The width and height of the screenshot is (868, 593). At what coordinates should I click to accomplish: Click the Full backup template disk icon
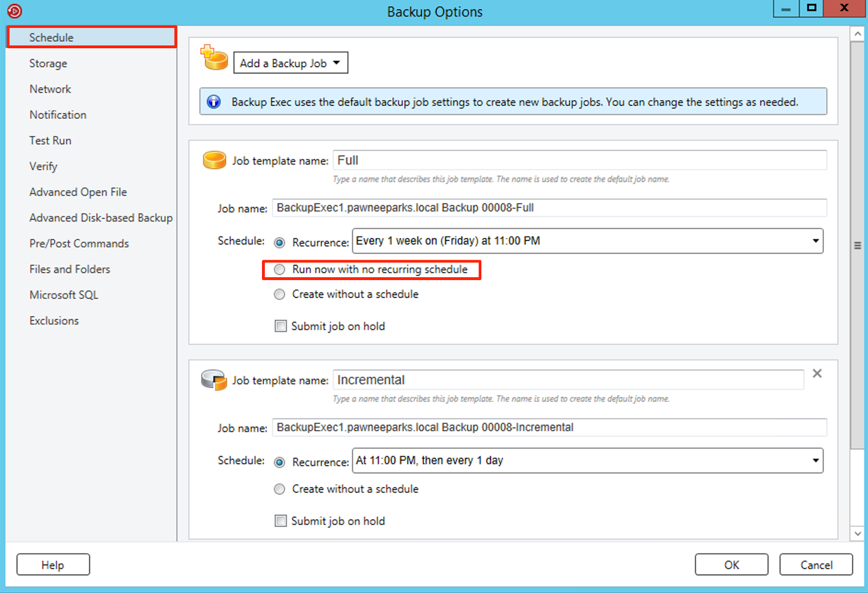pos(214,161)
